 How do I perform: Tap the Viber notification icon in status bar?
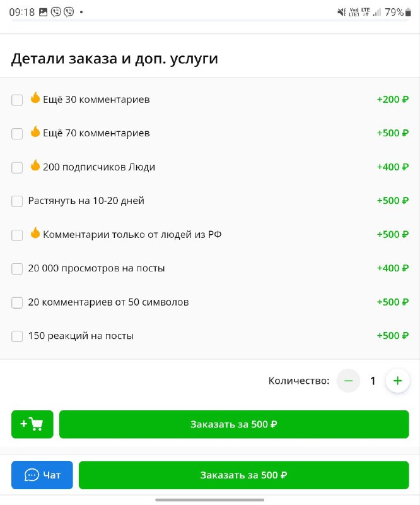coord(56,12)
